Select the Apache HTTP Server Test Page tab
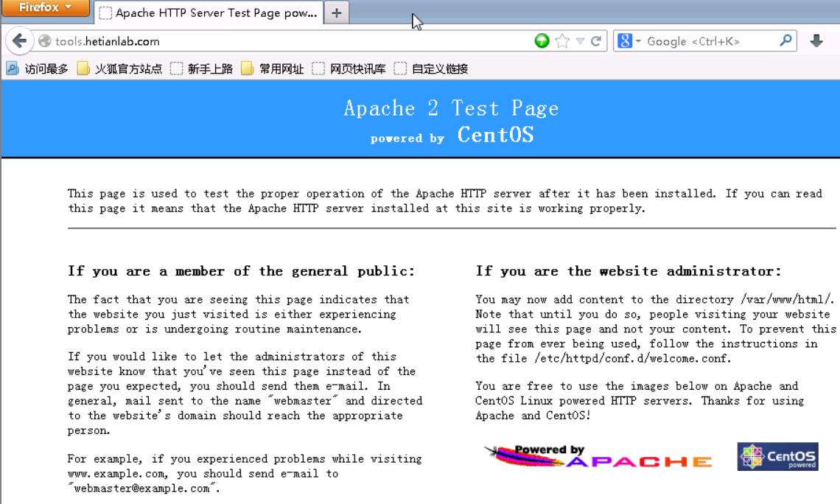This screenshot has height=504, width=840. 209,13
